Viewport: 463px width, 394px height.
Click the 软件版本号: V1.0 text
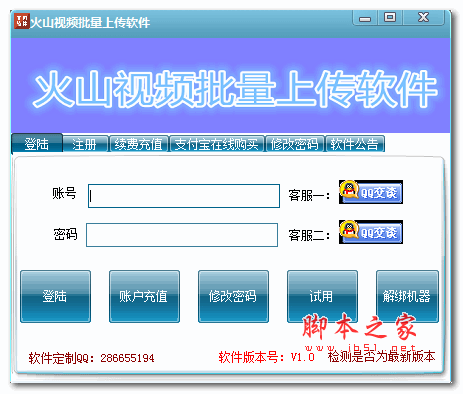[267, 357]
